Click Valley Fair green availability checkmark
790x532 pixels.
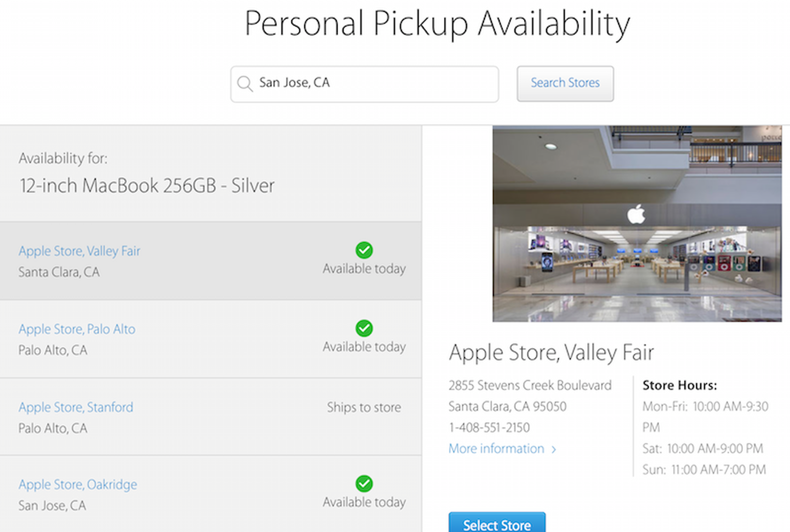[x=364, y=250]
